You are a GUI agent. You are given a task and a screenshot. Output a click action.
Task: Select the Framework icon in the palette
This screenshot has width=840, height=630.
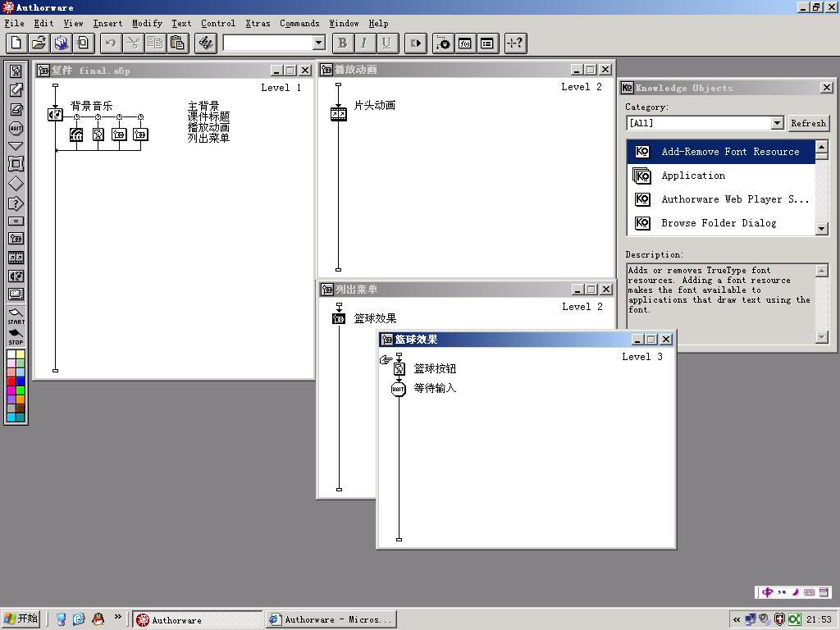coord(16,164)
